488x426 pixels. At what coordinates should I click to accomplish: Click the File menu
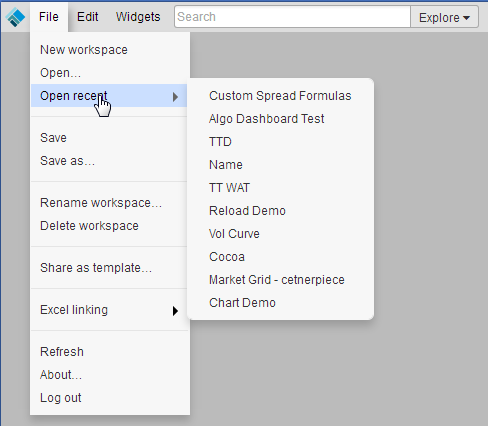point(49,17)
